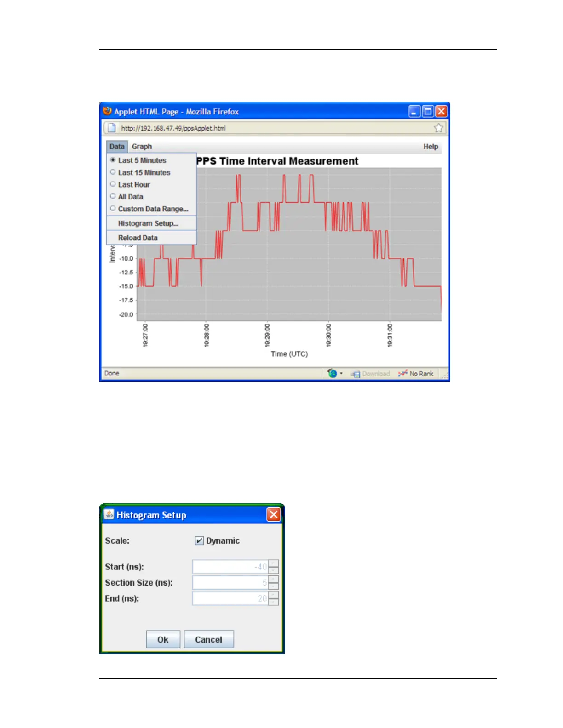Click the bookmark star in the address bar

click(x=438, y=128)
